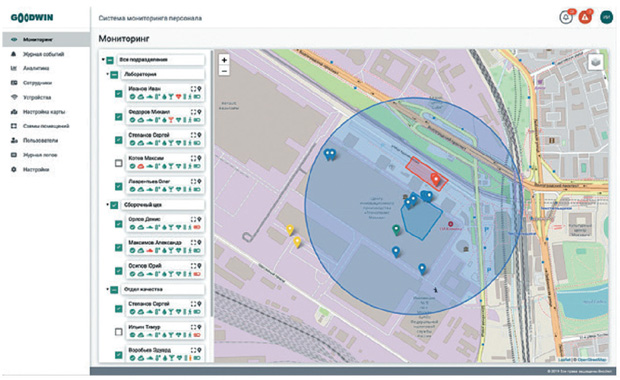
Task: Select Степанов Сергей card under Отдел качества
Action: click(x=165, y=308)
